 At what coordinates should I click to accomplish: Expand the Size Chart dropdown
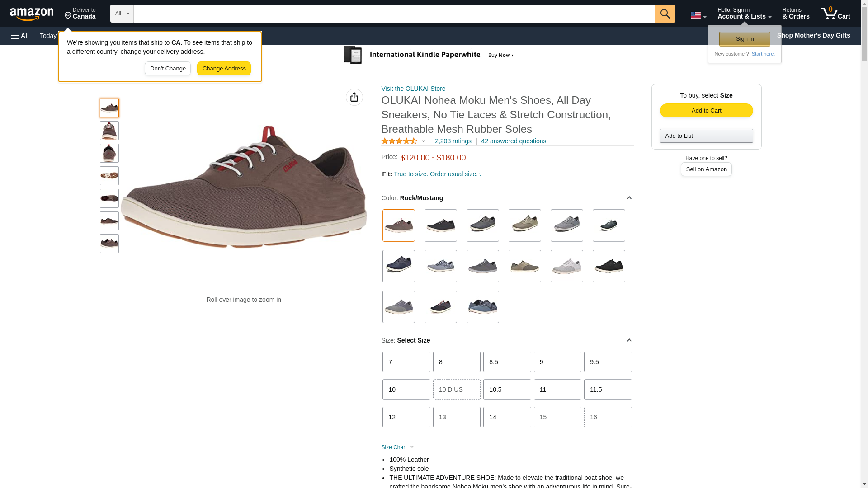(x=397, y=447)
